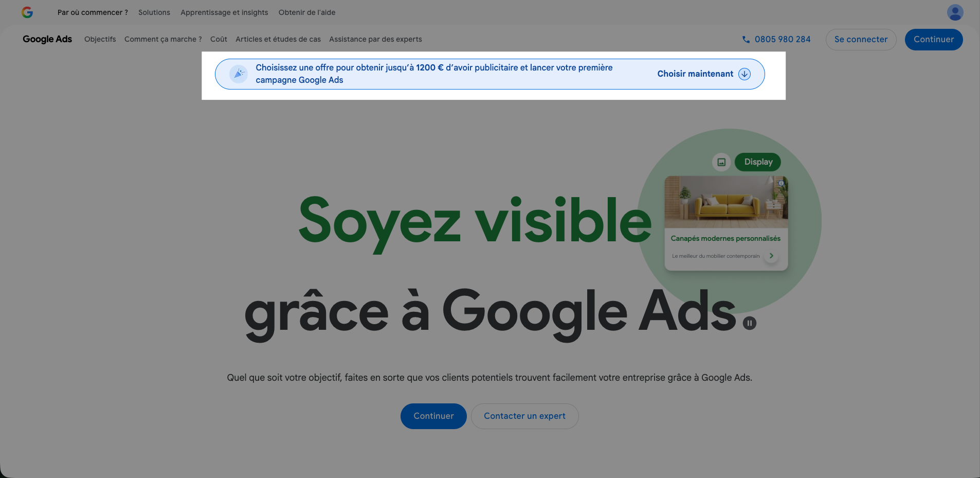Open the user account avatar

point(955,12)
